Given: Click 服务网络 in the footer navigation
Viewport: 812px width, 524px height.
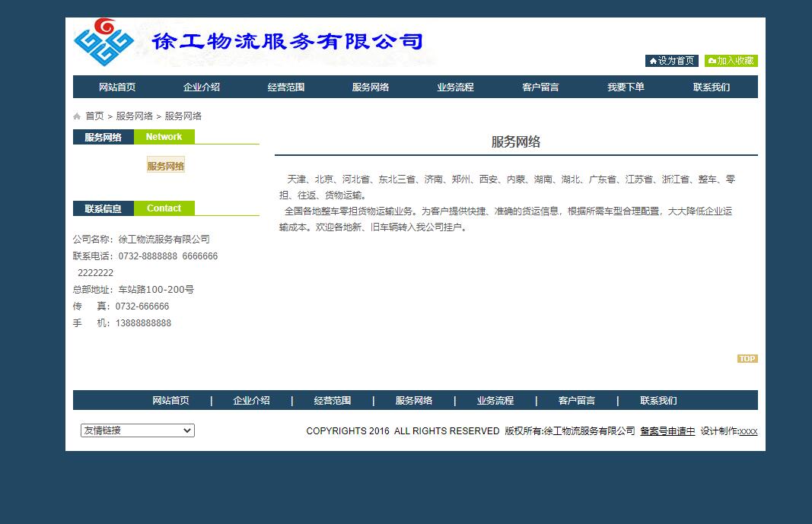Looking at the screenshot, I should [414, 400].
